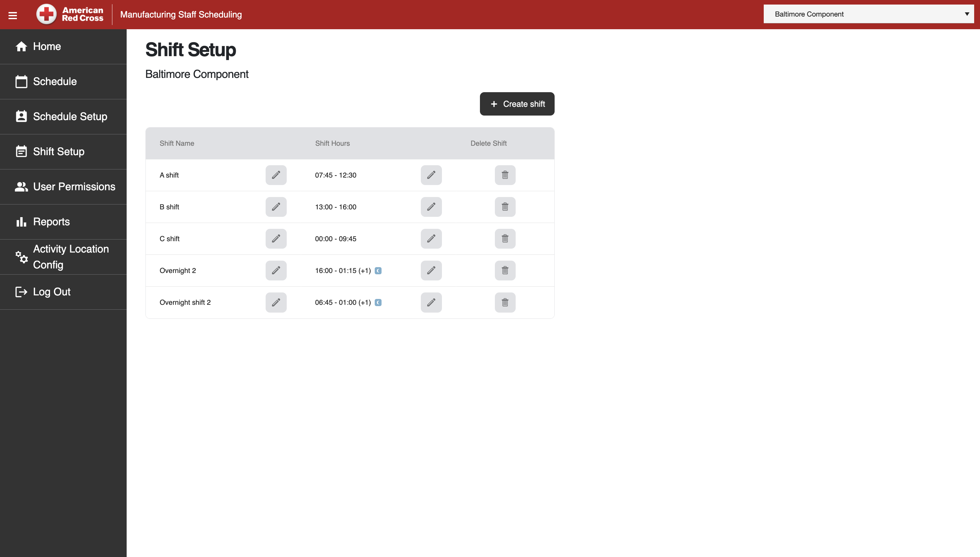Viewport: 980px width, 557px height.
Task: Click the Baltimore Component subtitle under the heading
Action: coord(197,74)
